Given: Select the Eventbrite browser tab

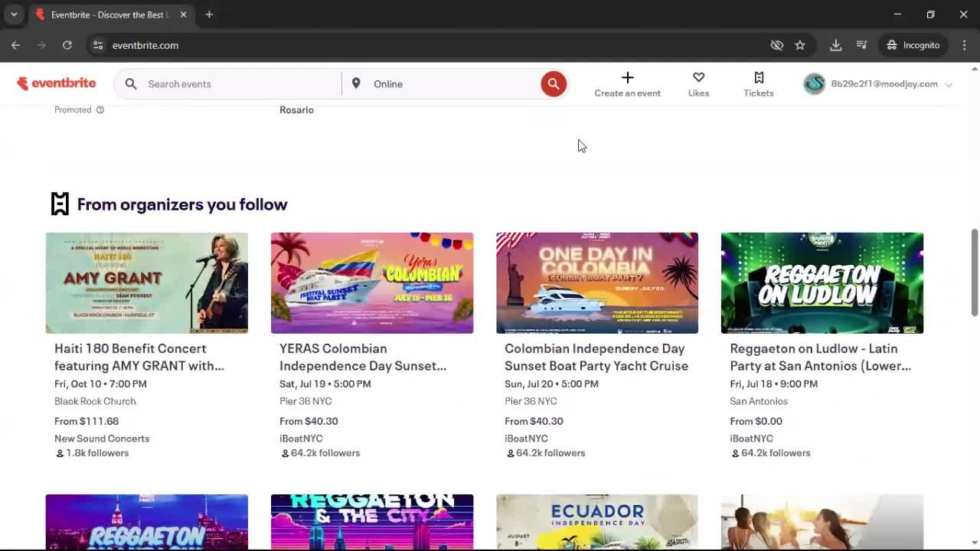Looking at the screenshot, I should pos(110,15).
